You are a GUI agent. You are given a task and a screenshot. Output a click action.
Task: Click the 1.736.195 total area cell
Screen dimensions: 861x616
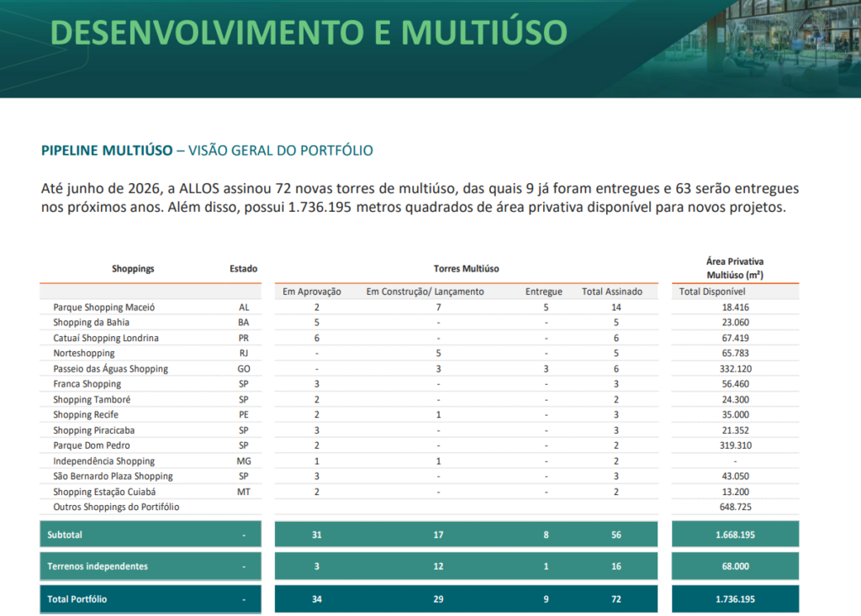(735, 599)
